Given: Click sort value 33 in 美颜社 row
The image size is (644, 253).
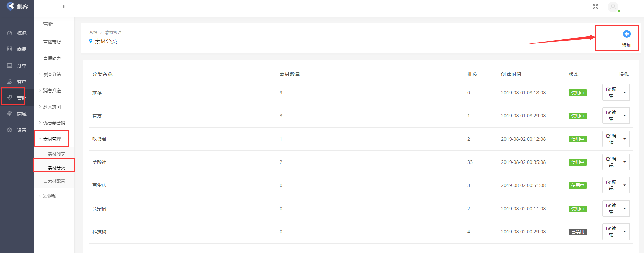Looking at the screenshot, I should click(470, 162).
